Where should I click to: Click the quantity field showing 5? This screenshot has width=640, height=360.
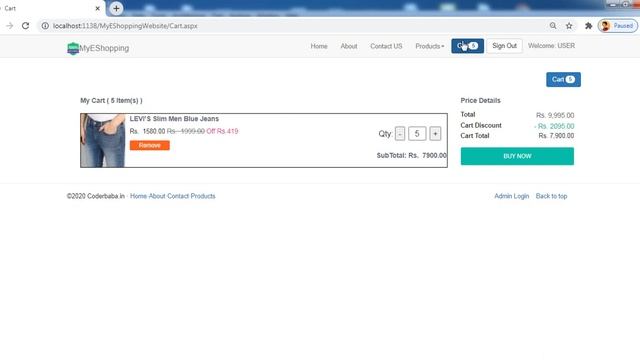click(x=417, y=133)
